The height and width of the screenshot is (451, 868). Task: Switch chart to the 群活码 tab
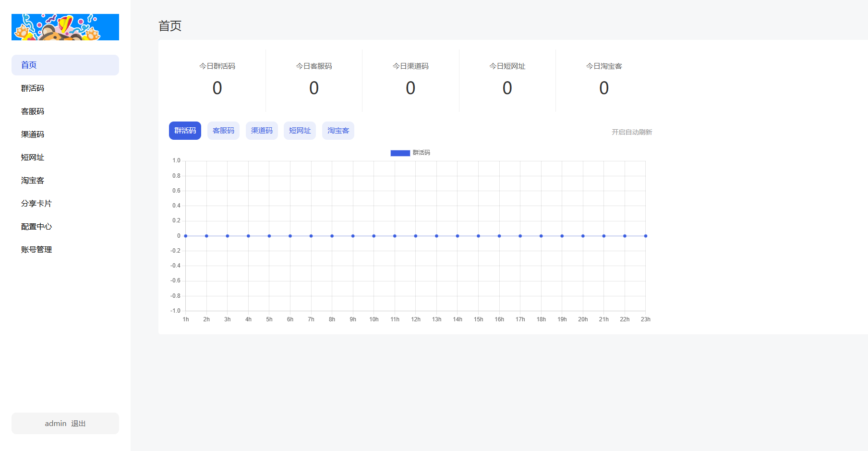tap(185, 131)
